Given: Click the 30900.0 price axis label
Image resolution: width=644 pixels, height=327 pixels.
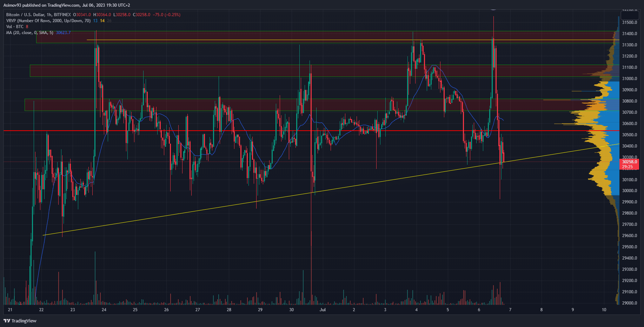Looking at the screenshot, I should click(x=630, y=90).
